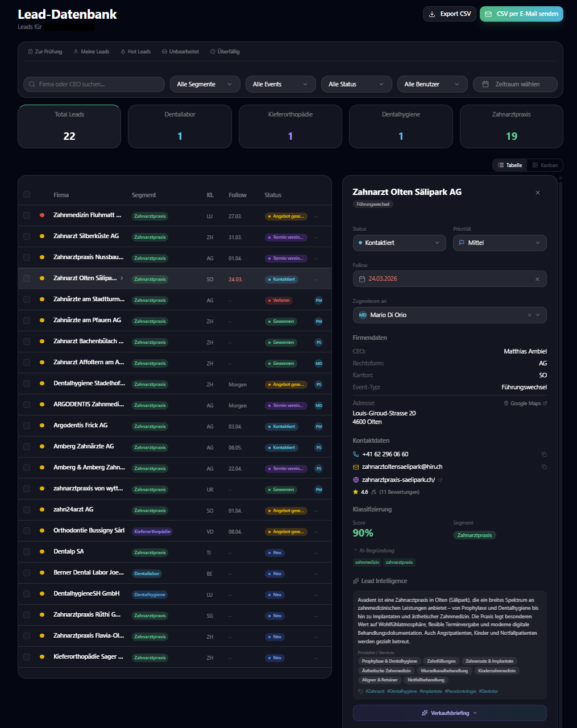
Task: Check the Dentalp SA row checkbox
Action: (27, 552)
